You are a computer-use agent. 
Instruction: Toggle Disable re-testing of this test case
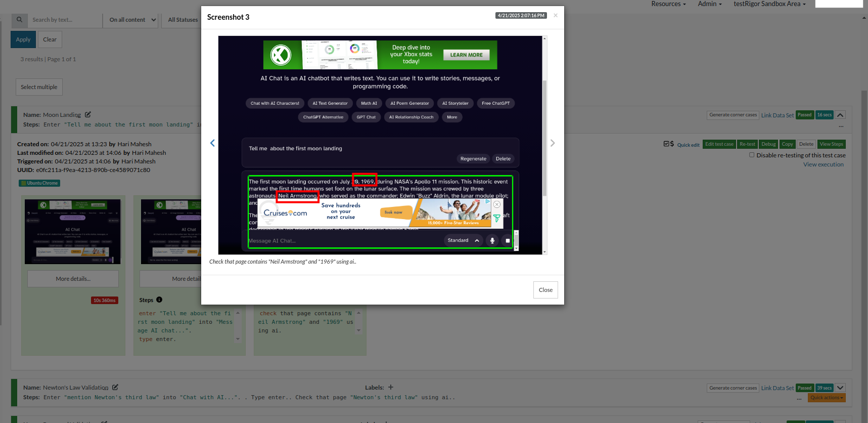752,155
